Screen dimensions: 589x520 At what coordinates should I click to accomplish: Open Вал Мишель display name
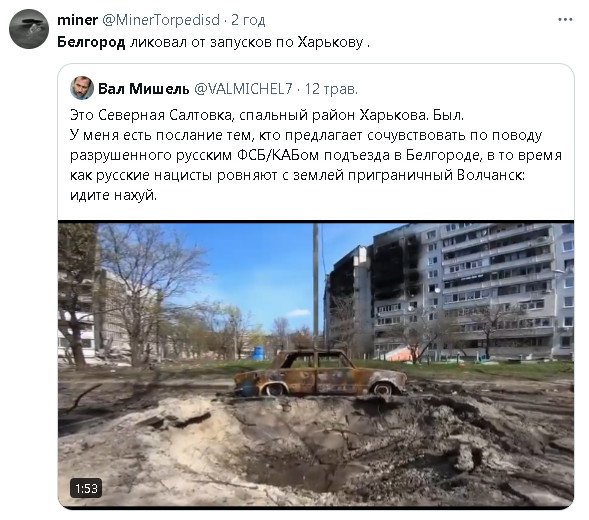(x=144, y=89)
